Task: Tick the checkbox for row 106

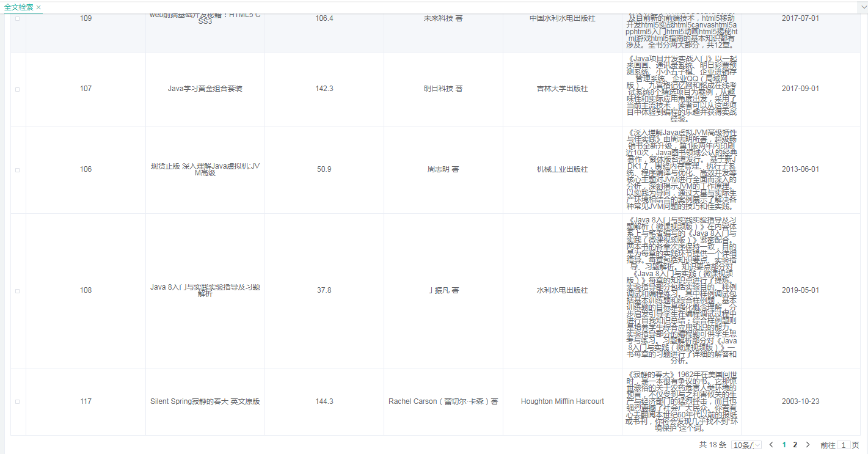Action: pyautogui.click(x=17, y=169)
